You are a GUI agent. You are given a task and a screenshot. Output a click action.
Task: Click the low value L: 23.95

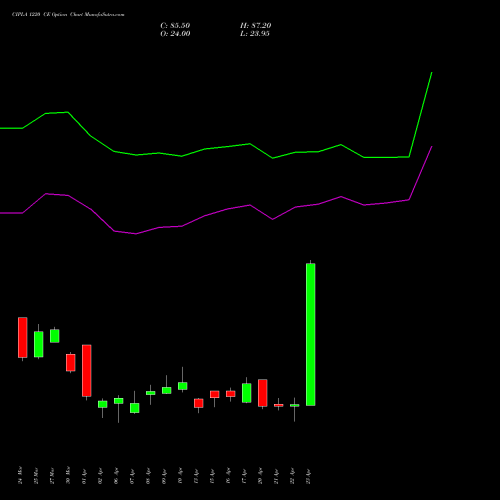pos(255,34)
